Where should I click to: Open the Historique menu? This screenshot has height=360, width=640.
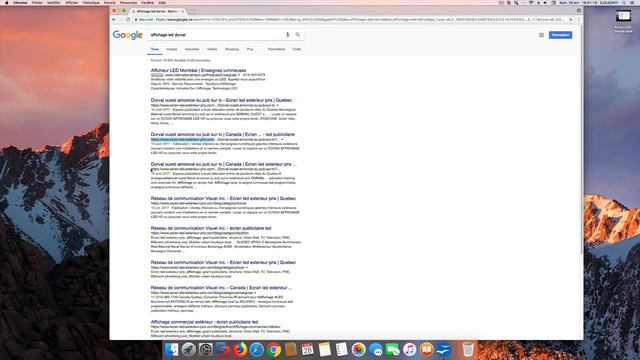(x=91, y=2)
